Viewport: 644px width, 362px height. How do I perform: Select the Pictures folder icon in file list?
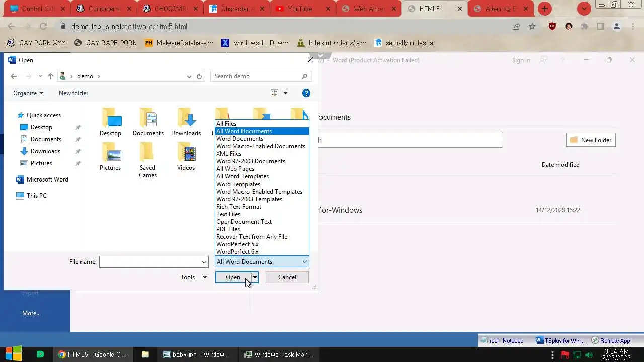coord(110,157)
